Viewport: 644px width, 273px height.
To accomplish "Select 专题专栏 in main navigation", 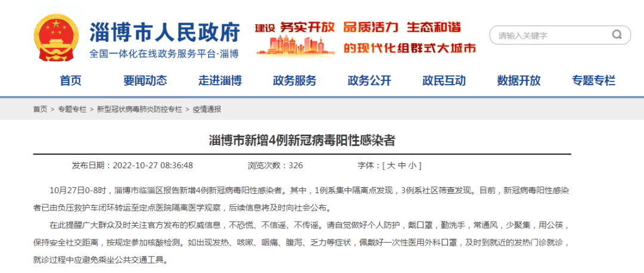I will coord(593,80).
